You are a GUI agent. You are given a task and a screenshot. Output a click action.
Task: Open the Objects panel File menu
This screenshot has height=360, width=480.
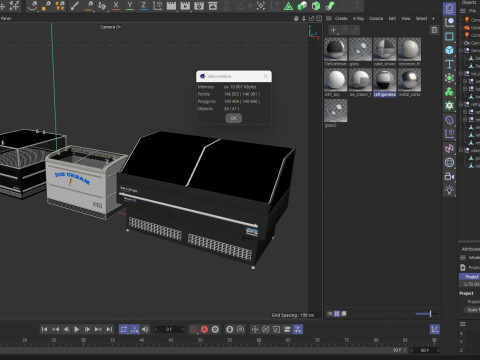[473, 11]
